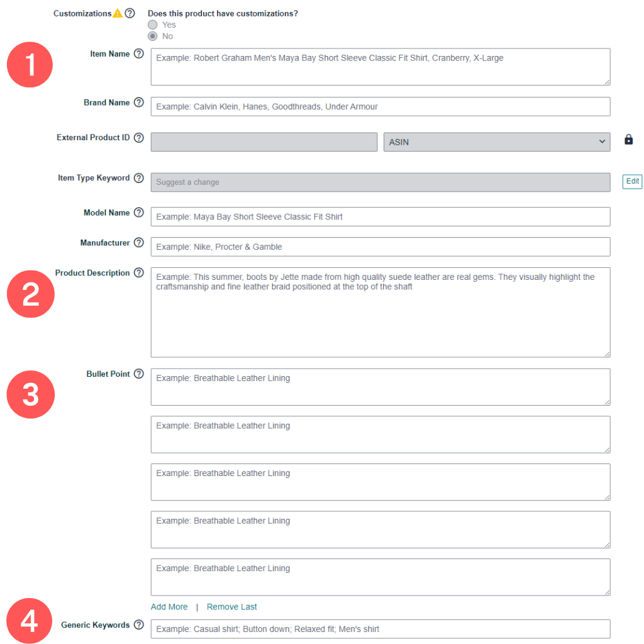Click Add More to add a bullet point

click(x=169, y=606)
